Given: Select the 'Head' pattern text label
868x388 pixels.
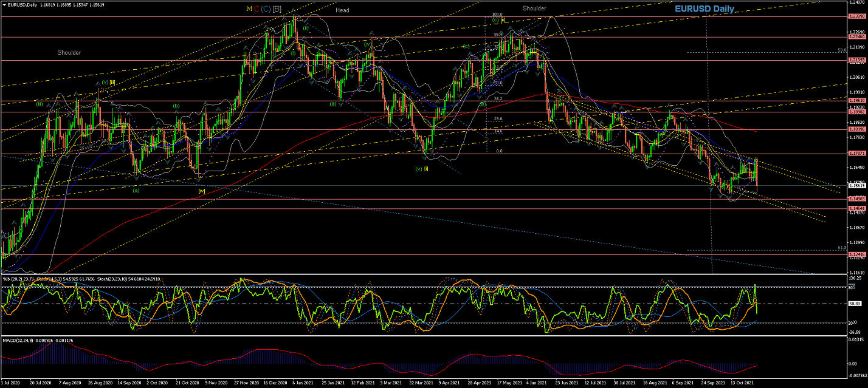Looking at the screenshot, I should tap(342, 10).
